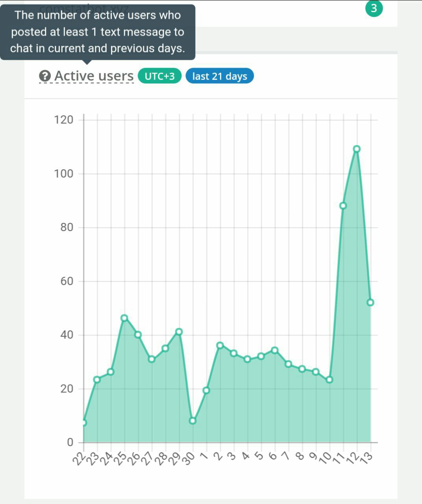Screen dimensions: 422x504
Task: Select the data point for day 1
Action: pos(206,390)
